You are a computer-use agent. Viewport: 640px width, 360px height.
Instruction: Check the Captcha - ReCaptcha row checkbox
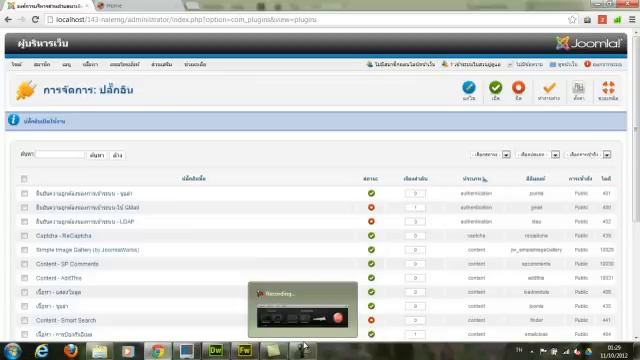tap(24, 236)
